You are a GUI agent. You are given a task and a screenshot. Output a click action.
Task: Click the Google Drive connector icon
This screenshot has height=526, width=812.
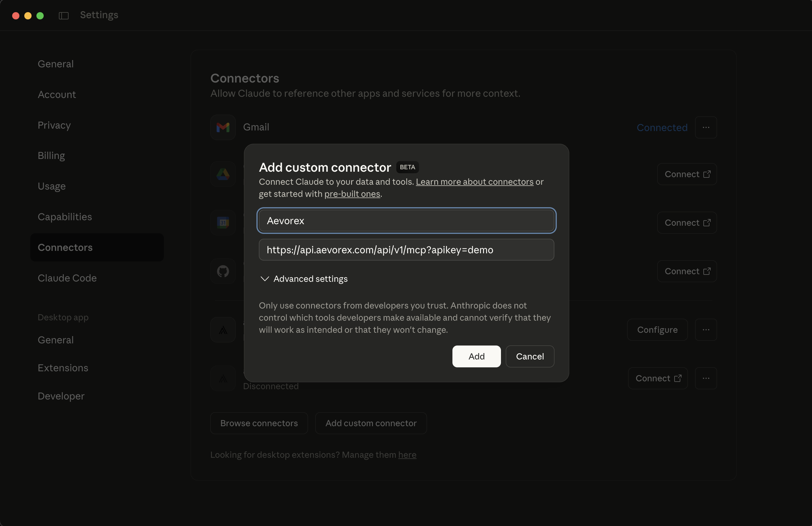click(222, 174)
